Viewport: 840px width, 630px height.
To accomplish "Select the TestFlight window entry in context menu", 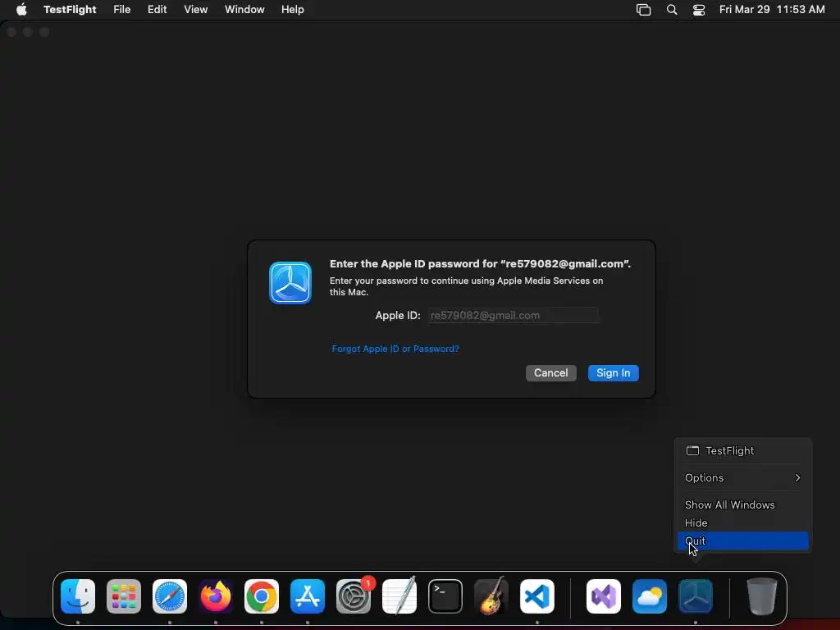I will pos(743,450).
